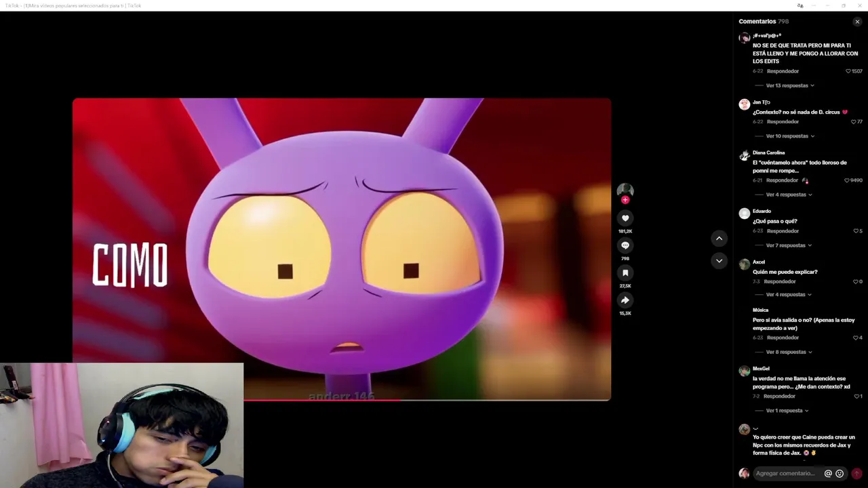Image resolution: width=868 pixels, height=488 pixels.
Task: Expand 'Ver 4 respuestas' under Axcel
Action: pyautogui.click(x=789, y=295)
